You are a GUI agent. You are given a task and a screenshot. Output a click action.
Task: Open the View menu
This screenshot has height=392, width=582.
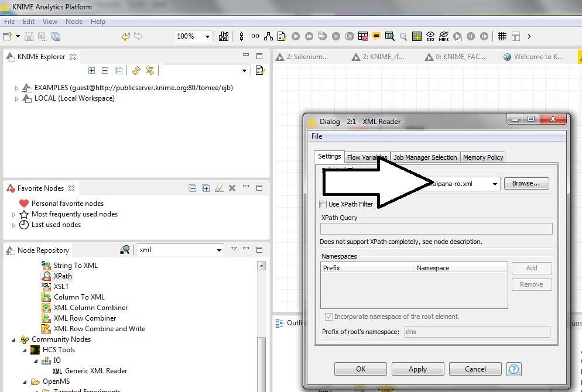pyautogui.click(x=50, y=22)
